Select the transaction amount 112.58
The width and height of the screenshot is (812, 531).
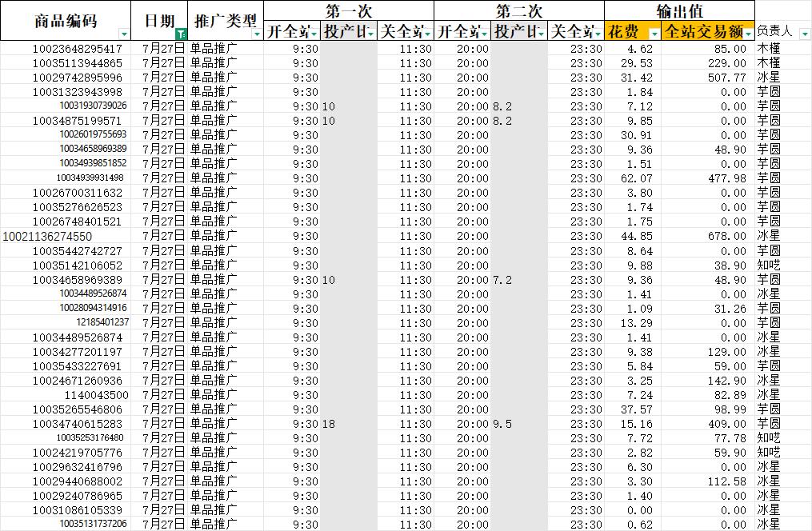coord(727,482)
